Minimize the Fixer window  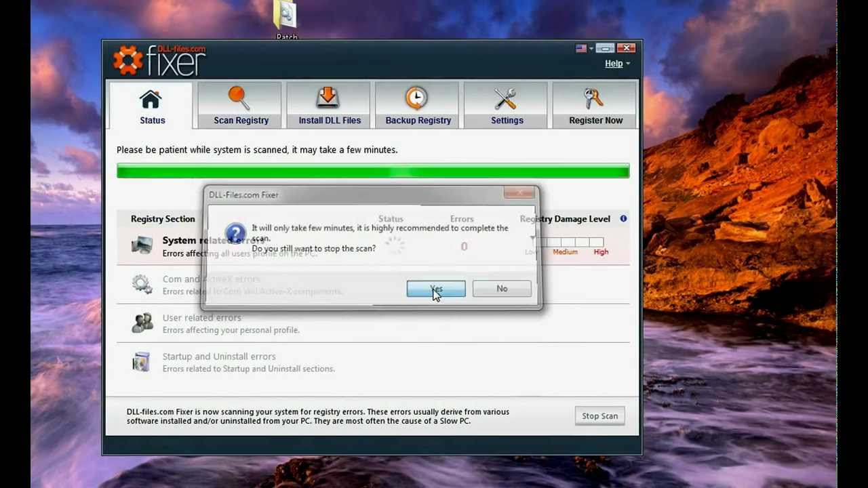click(x=605, y=48)
